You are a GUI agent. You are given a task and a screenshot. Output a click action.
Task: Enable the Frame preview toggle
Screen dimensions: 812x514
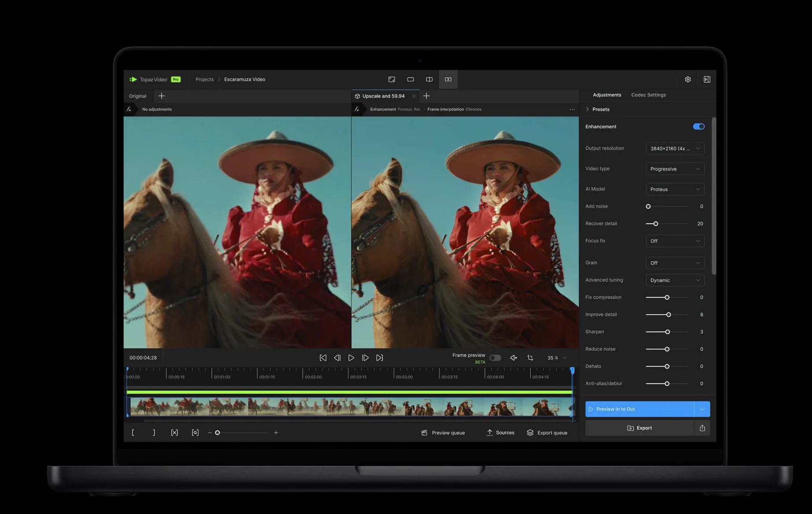tap(495, 358)
